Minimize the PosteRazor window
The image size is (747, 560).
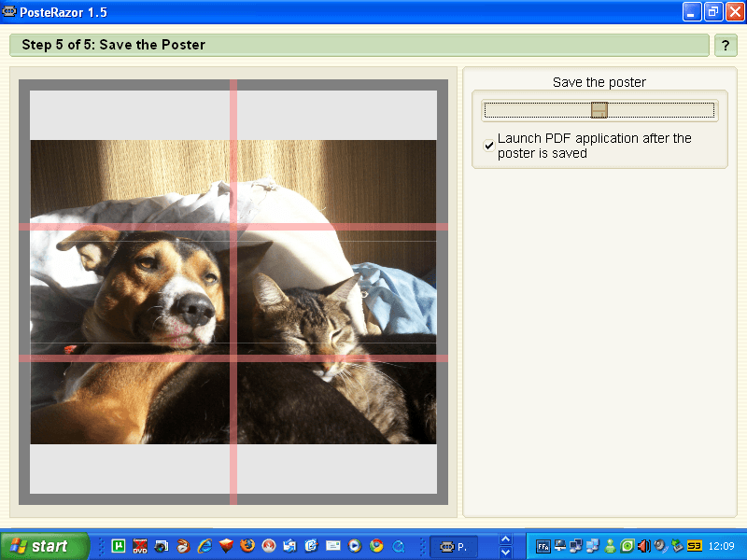pos(692,12)
